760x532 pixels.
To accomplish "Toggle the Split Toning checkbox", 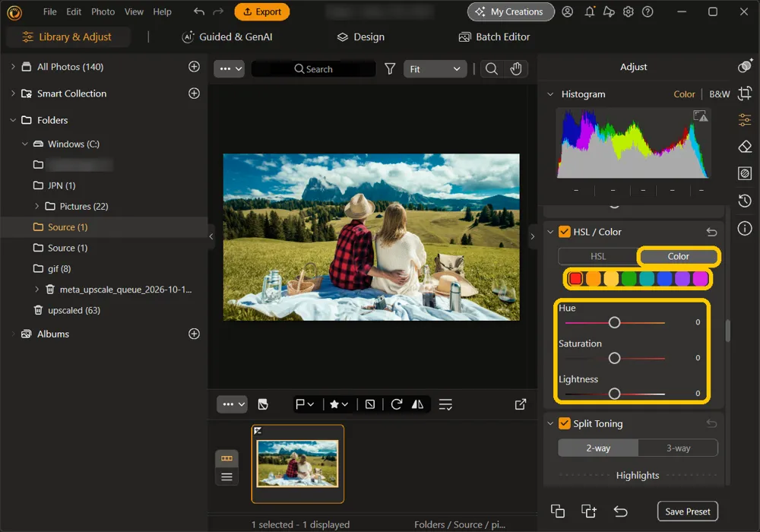I will point(564,423).
